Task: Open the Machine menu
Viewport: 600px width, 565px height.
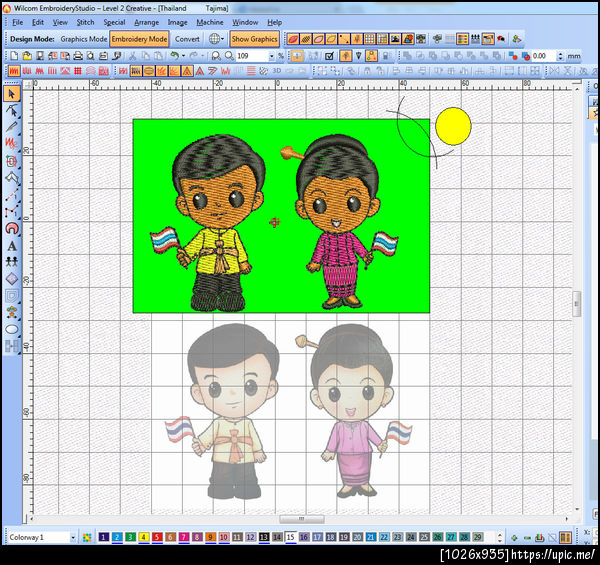Action: tap(210, 23)
